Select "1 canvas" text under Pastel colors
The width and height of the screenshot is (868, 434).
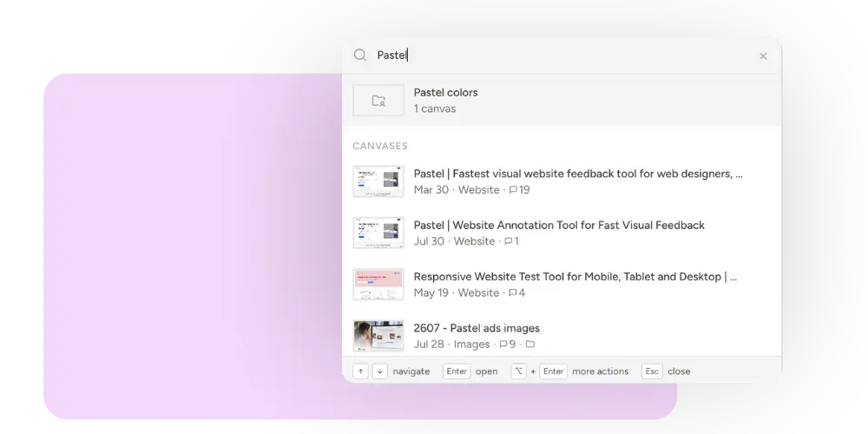[435, 108]
